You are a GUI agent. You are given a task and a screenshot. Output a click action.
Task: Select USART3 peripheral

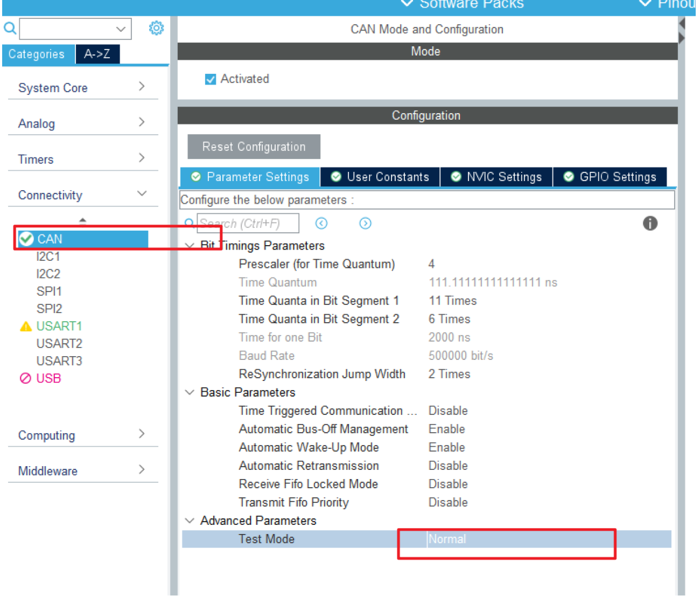pos(59,361)
